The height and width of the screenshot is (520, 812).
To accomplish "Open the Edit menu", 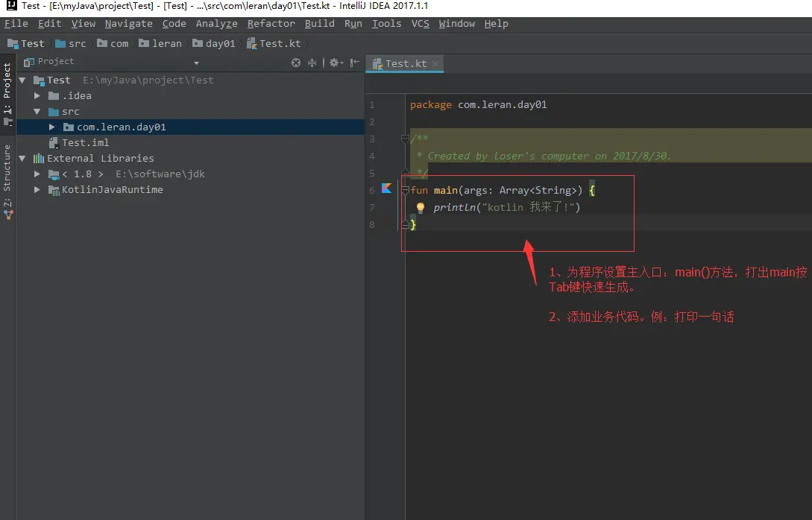I will tap(50, 24).
